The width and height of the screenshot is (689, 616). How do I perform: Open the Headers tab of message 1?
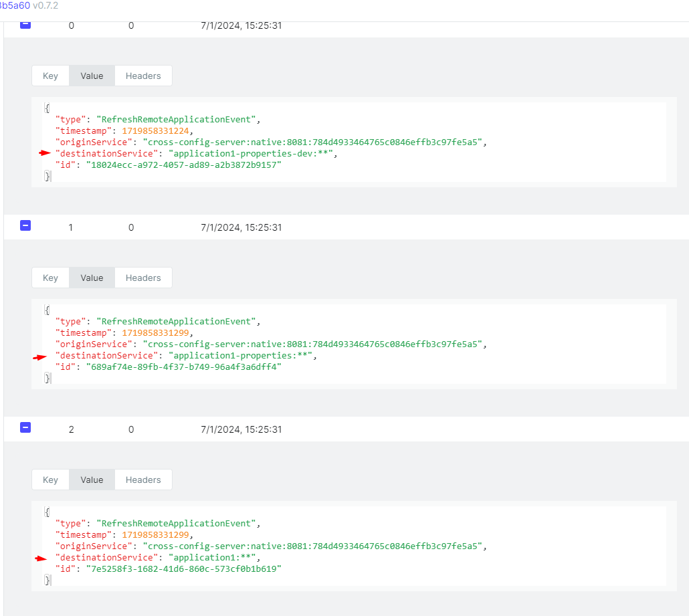point(143,278)
